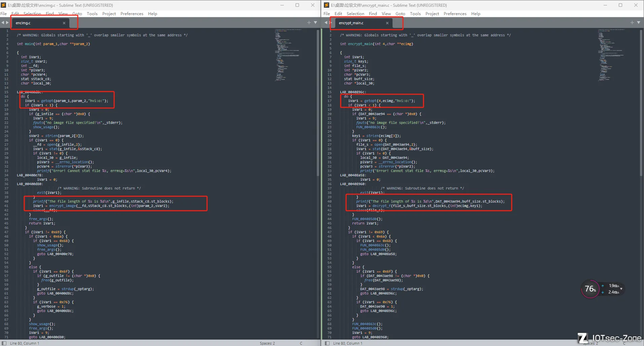Click encrypt_image call on line 41

(63, 206)
